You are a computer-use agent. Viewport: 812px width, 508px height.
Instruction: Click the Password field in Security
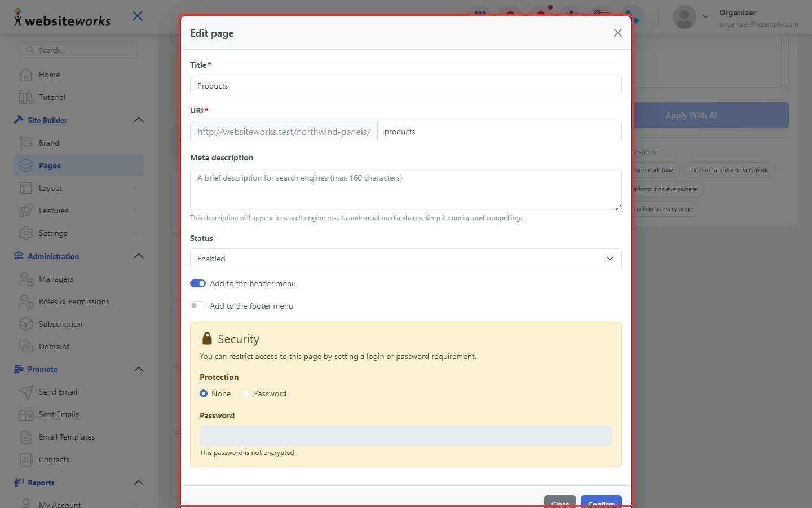tap(406, 436)
